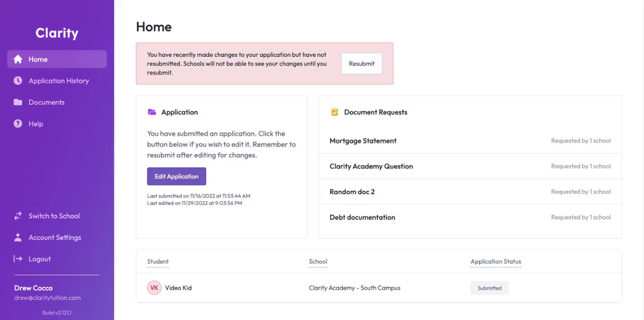
Task: Go to the Documents menu item
Action: [x=46, y=102]
